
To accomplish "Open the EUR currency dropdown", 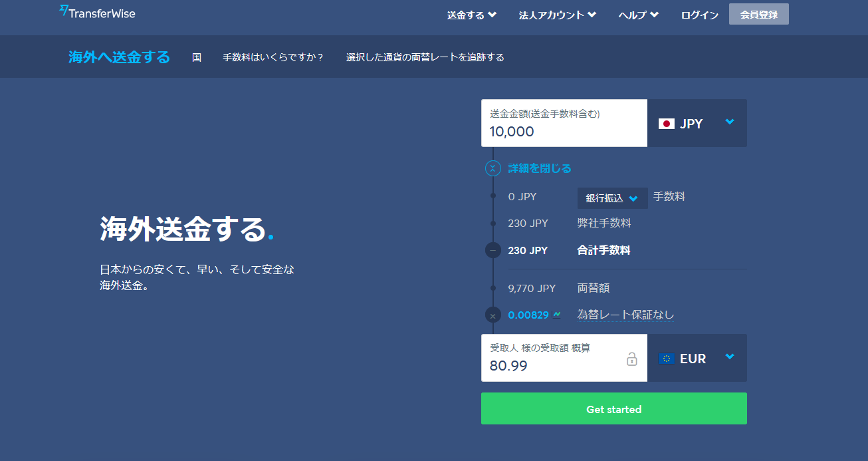I will pos(729,357).
